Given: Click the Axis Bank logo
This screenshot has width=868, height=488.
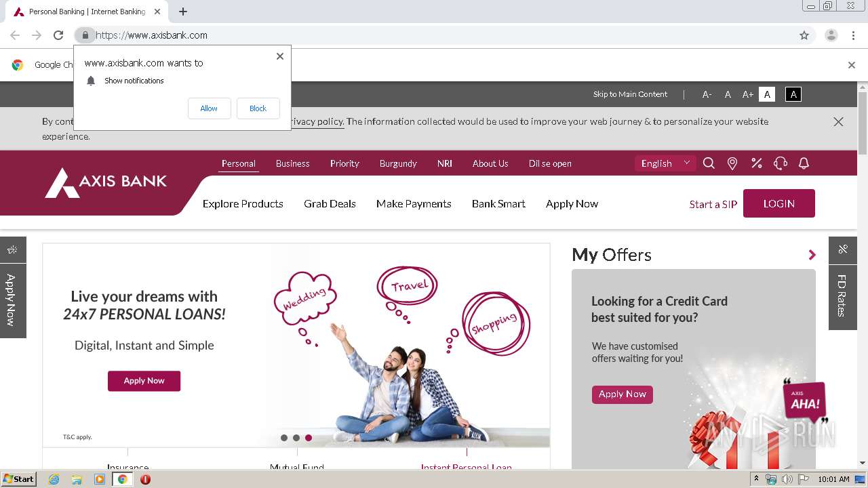Looking at the screenshot, I should (106, 182).
